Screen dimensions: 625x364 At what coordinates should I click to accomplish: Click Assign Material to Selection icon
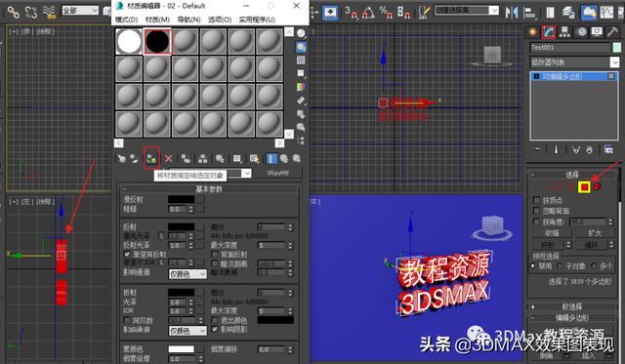click(151, 158)
